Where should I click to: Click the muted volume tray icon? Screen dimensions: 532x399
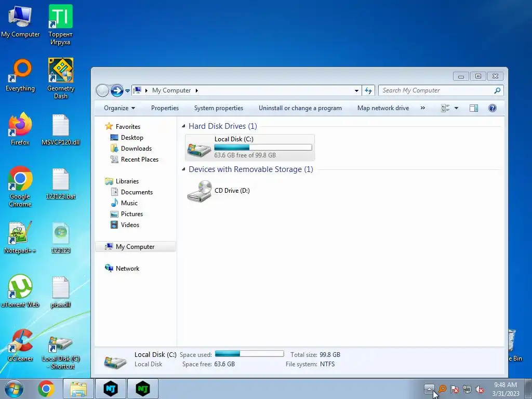(x=480, y=389)
